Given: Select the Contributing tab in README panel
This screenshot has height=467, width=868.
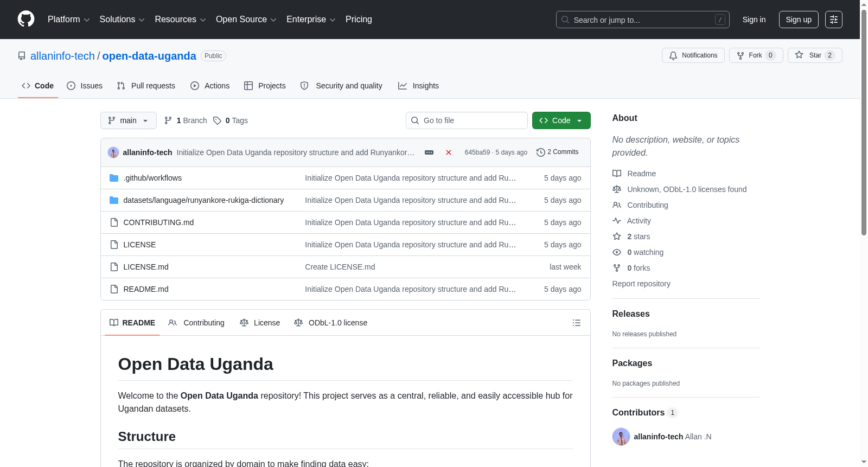Looking at the screenshot, I should pyautogui.click(x=196, y=323).
